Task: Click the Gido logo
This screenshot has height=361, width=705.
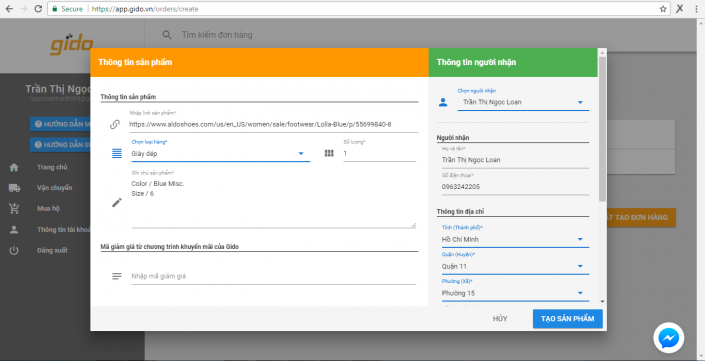Action: point(72,44)
